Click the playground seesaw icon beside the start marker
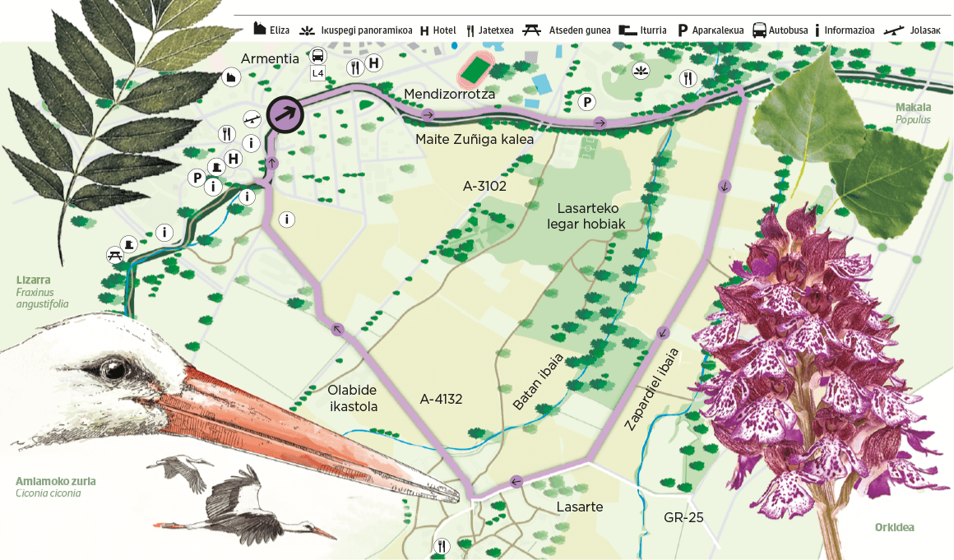Screen dimensions: 954x560 (252, 120)
